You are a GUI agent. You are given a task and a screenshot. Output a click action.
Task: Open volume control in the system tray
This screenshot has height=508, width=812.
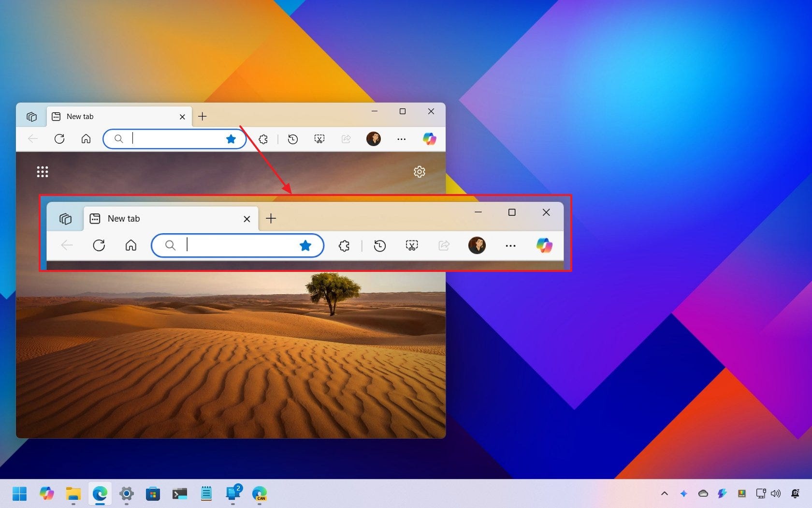point(776,493)
